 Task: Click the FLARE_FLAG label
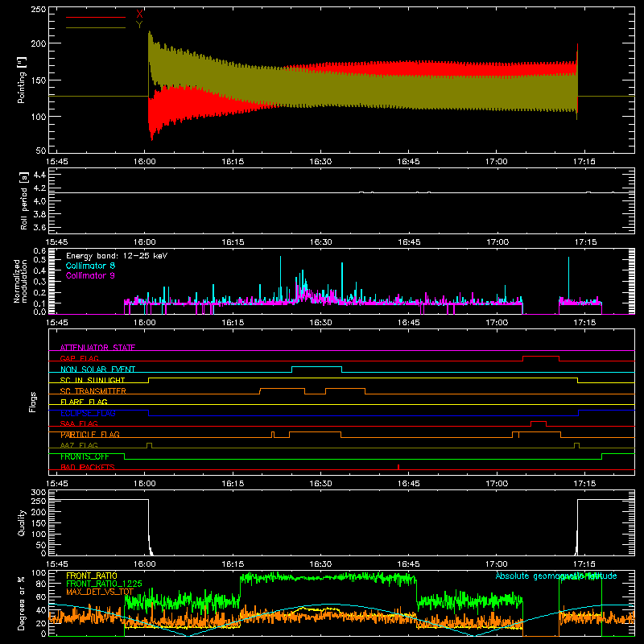tap(84, 402)
